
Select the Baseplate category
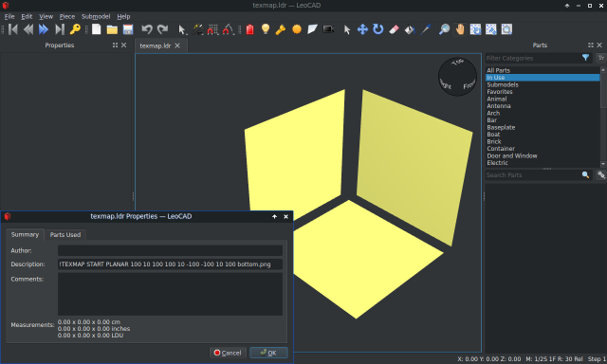(543, 127)
